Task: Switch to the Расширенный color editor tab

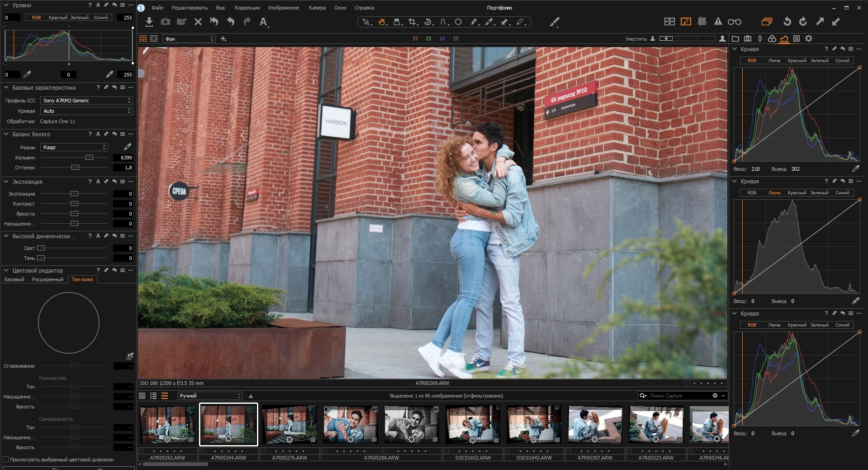Action: point(47,279)
